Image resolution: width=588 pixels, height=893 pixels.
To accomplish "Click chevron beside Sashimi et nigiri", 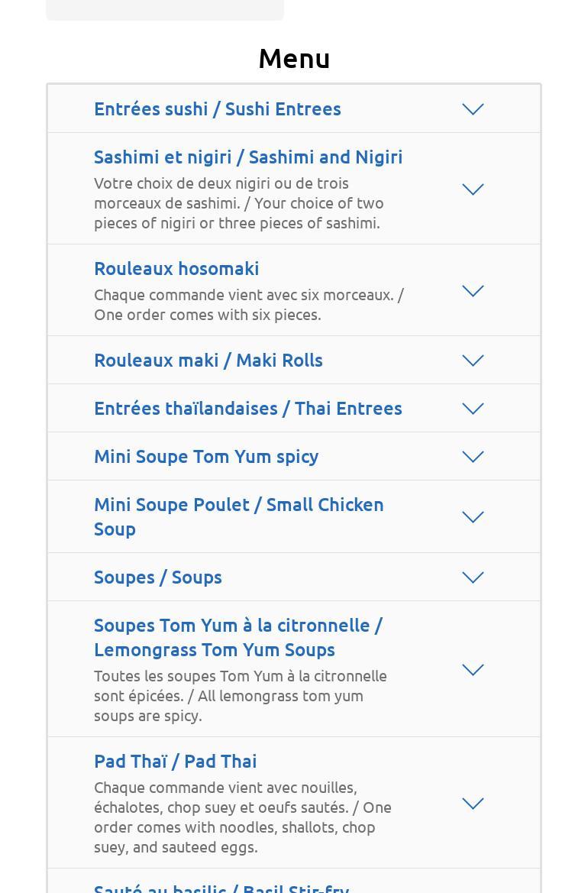I will 473,189.
